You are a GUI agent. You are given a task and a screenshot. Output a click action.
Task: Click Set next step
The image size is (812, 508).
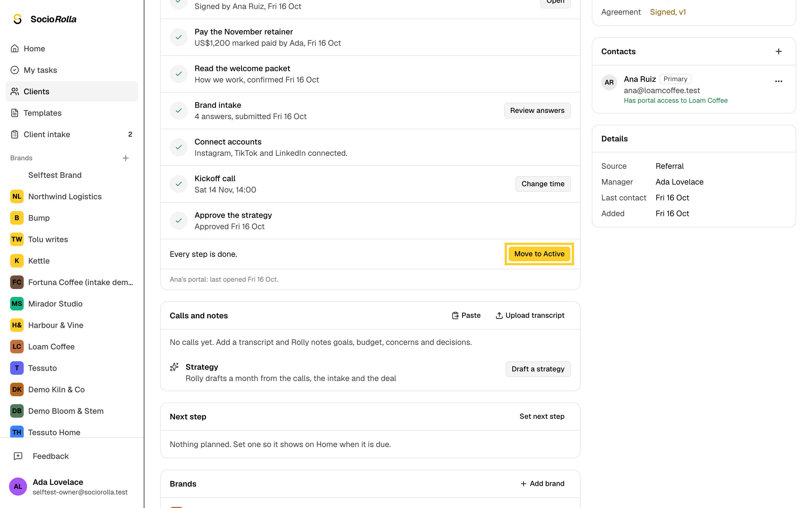click(x=542, y=417)
